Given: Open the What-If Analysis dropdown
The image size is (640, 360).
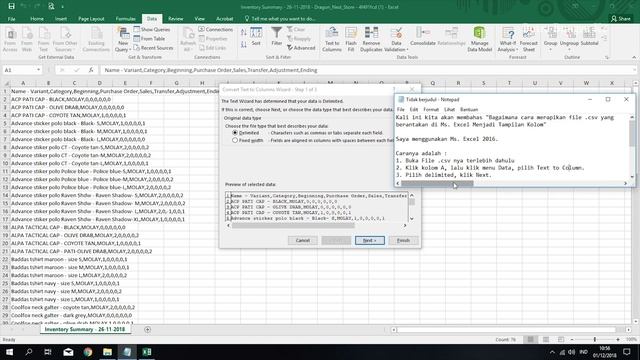Looking at the screenshot, I should [x=508, y=40].
